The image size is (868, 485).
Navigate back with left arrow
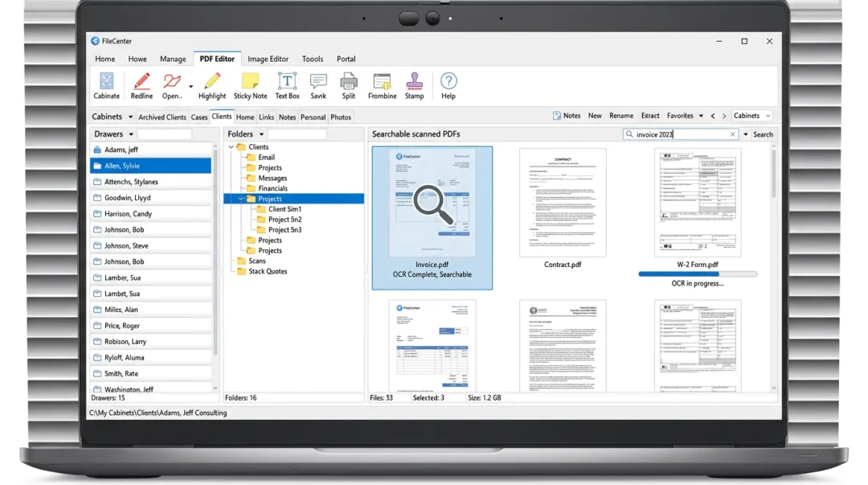[x=713, y=116]
